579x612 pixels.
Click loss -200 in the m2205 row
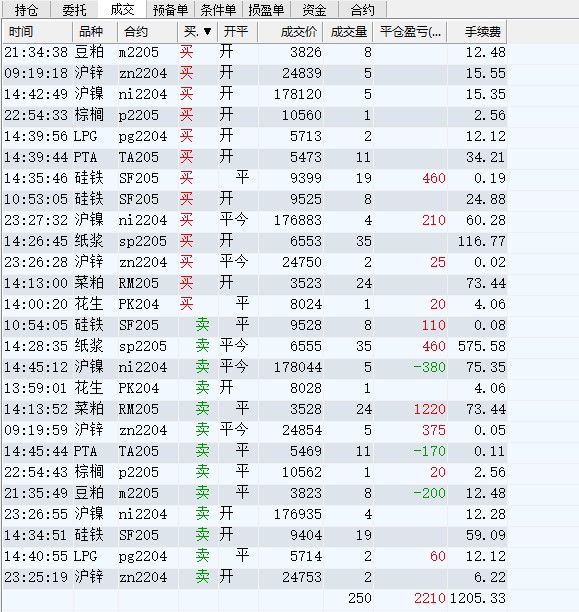tap(429, 493)
